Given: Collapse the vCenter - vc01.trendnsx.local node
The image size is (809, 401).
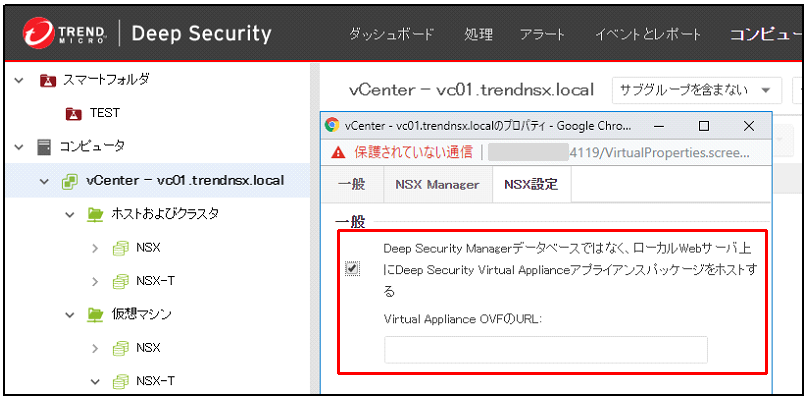Looking at the screenshot, I should pos(44,181).
